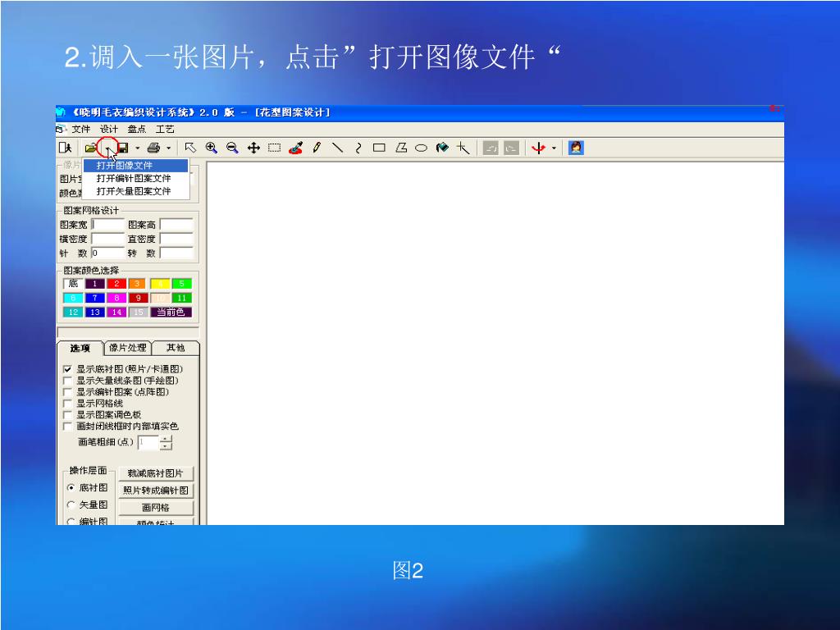Click the 转数 input field
840x630 pixels.
tap(176, 253)
